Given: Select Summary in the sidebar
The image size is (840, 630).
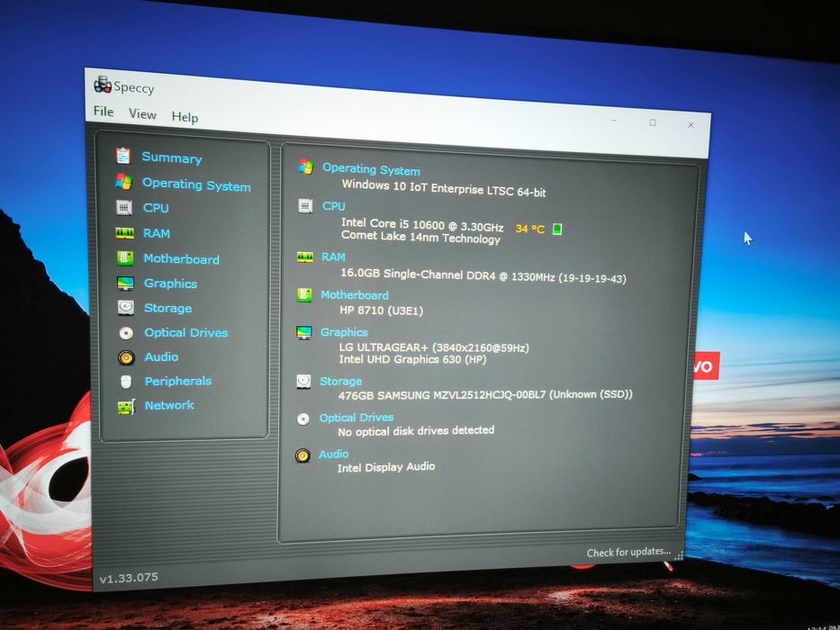Looking at the screenshot, I should point(172,157).
